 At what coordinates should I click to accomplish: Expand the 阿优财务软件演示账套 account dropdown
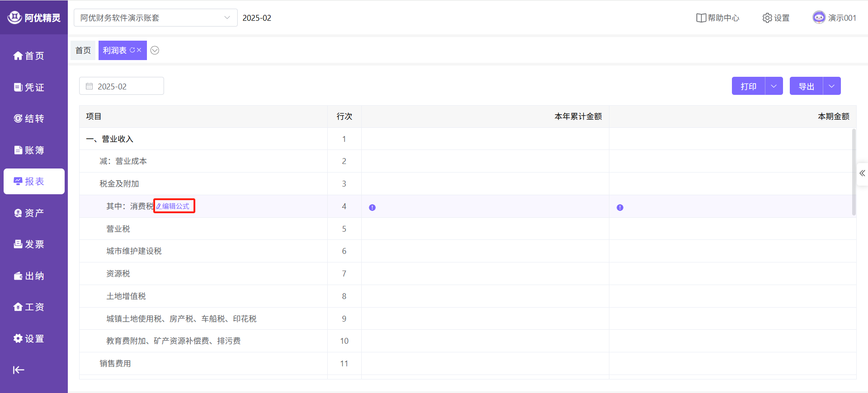tap(226, 18)
